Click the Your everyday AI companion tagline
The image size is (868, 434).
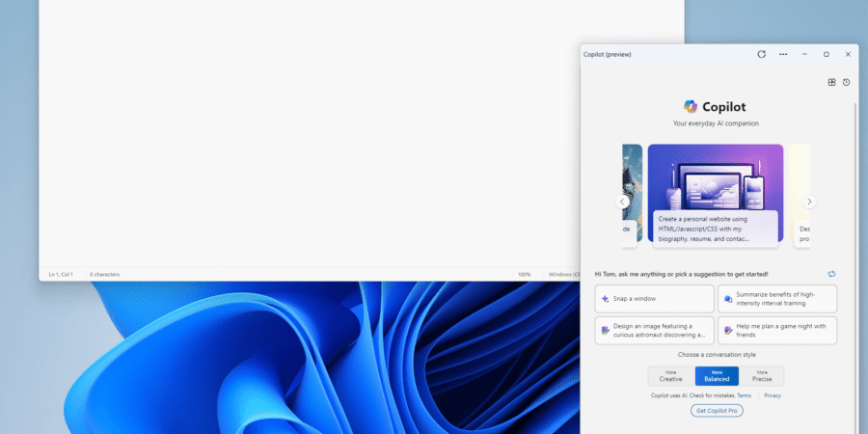(716, 123)
